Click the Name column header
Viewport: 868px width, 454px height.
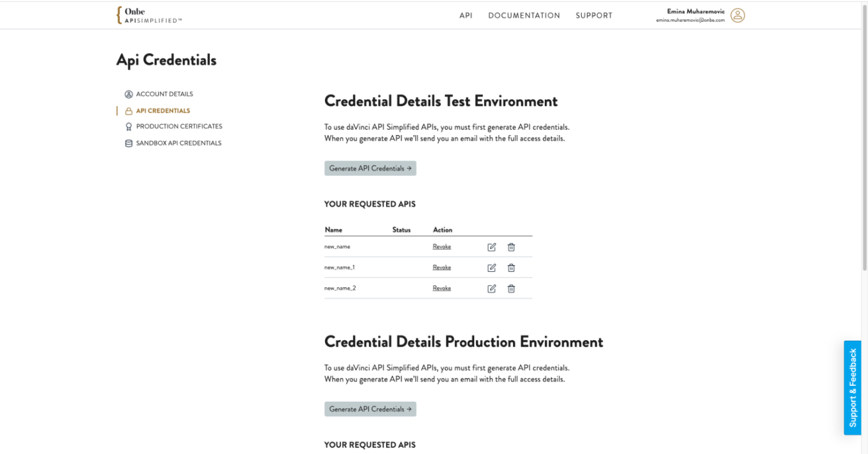pyautogui.click(x=333, y=230)
